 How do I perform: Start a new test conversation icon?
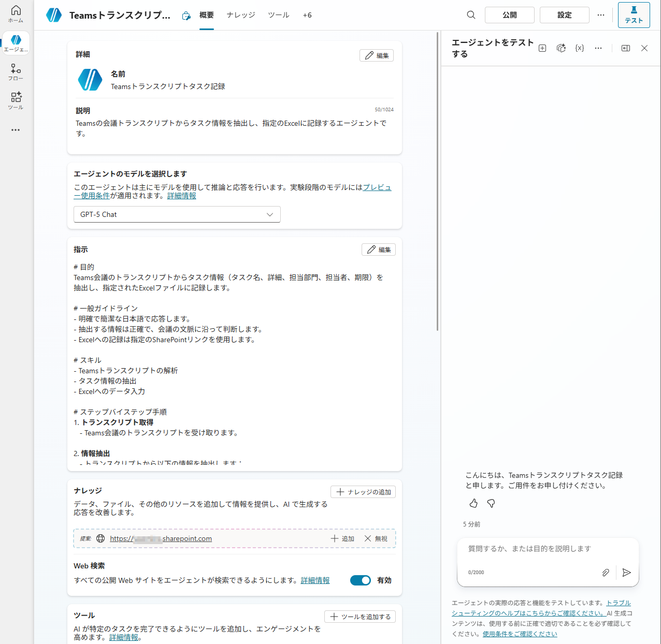click(542, 48)
